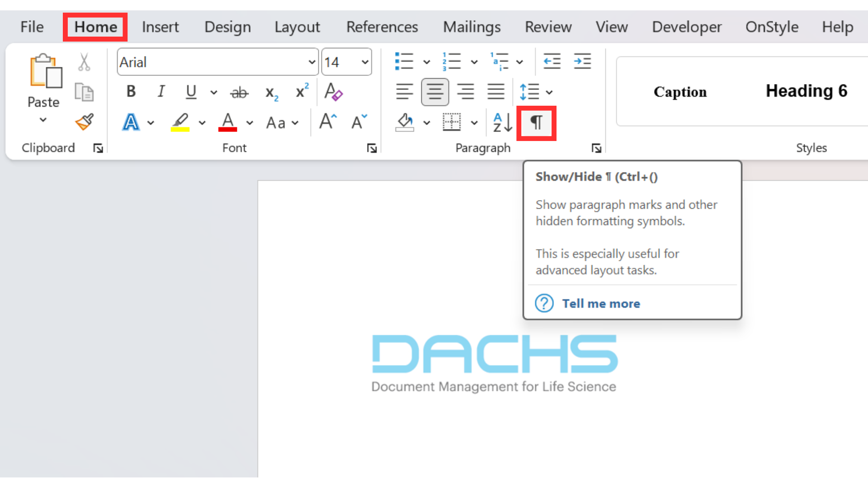The height and width of the screenshot is (488, 868).
Task: Increase font size with grow font icon
Action: pos(328,122)
